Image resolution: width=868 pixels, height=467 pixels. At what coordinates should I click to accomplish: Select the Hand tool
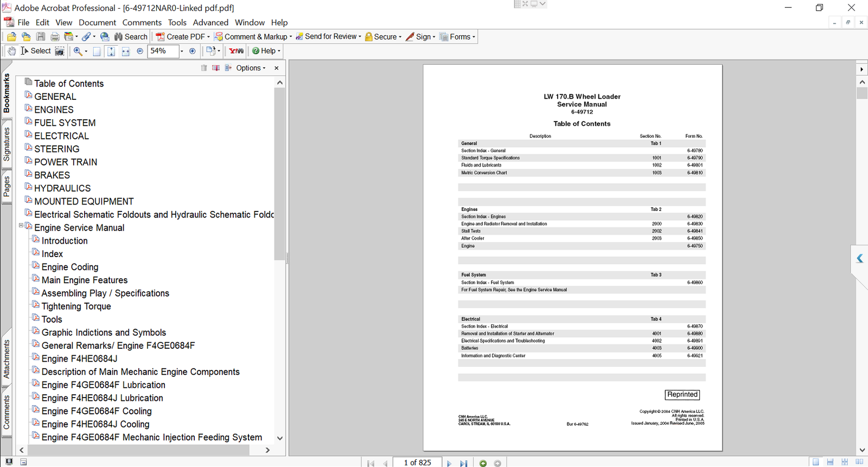(x=11, y=51)
